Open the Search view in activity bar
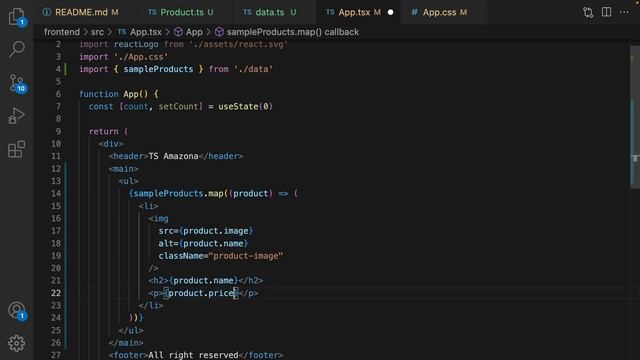Screen dimensions: 640x360 tap(16, 49)
